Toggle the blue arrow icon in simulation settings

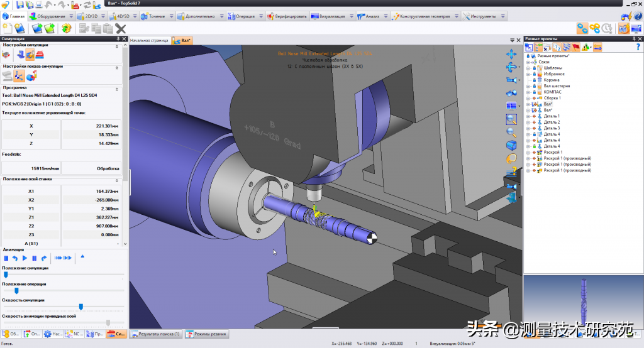(20, 55)
